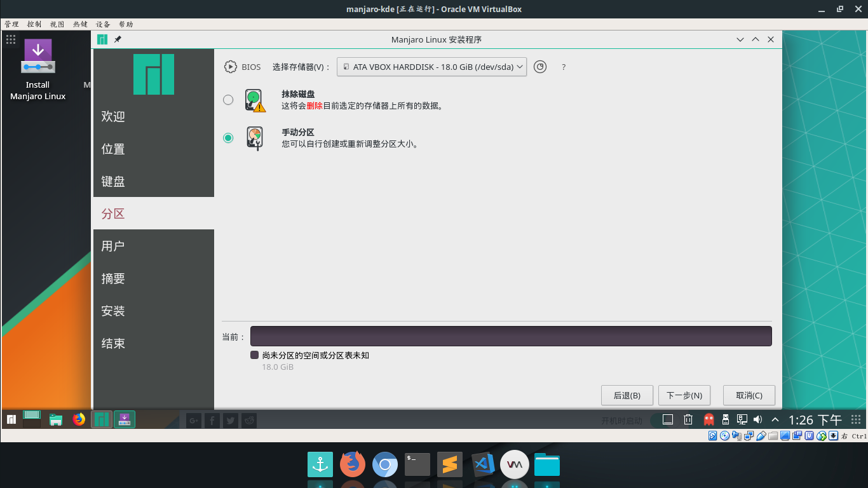Click the VirtualBox display status icon
Screen dimensions: 868x488
[x=785, y=435]
